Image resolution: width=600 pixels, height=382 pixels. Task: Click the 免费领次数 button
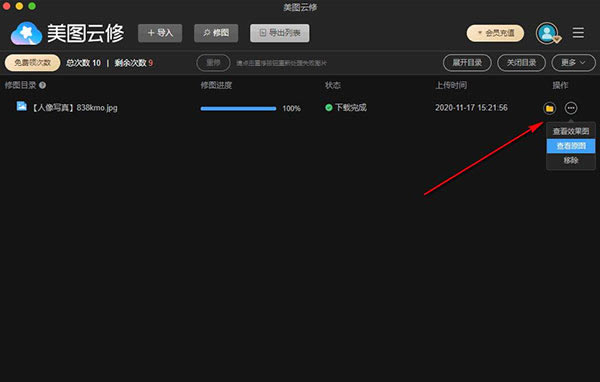click(33, 63)
